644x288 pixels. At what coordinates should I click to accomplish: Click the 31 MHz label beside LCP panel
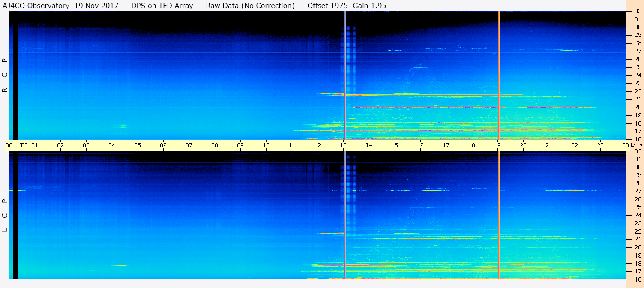click(x=638, y=159)
